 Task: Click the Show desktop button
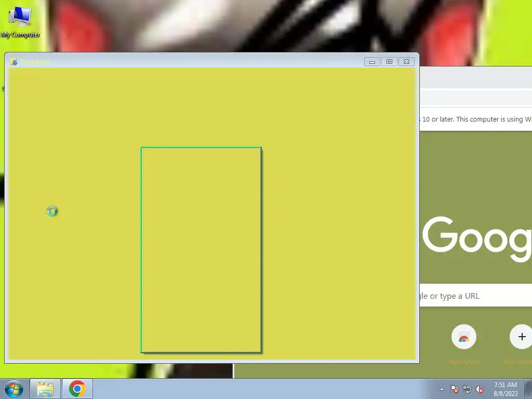[x=528, y=389]
